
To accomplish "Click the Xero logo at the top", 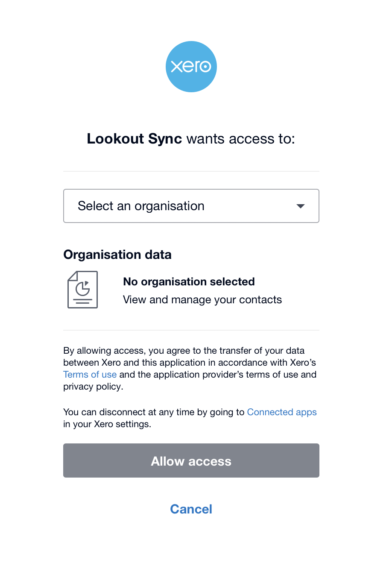I will [191, 67].
